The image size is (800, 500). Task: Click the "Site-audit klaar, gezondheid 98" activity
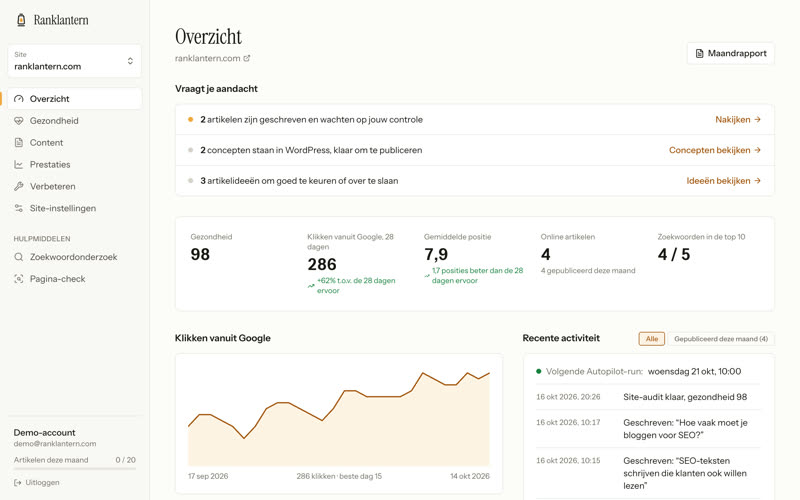pyautogui.click(x=685, y=397)
